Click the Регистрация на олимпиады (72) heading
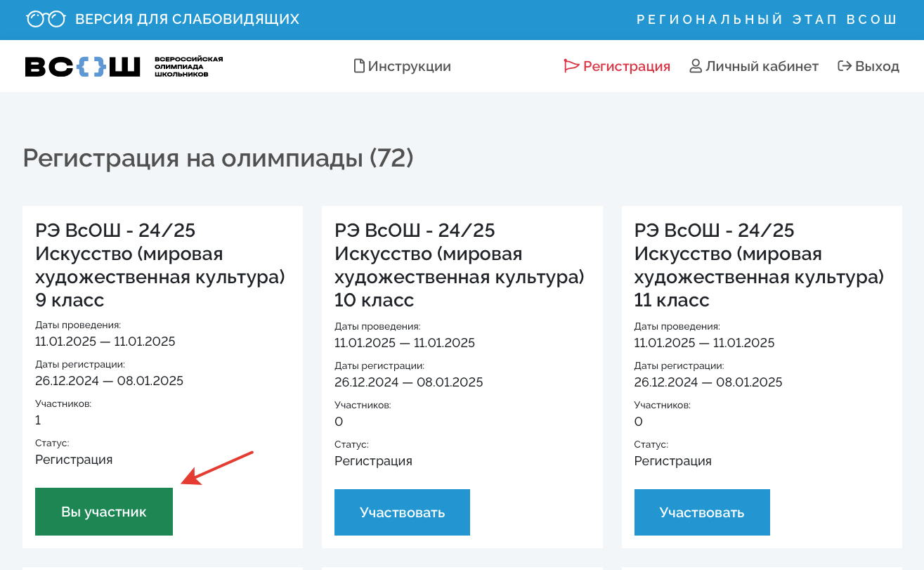 218,158
